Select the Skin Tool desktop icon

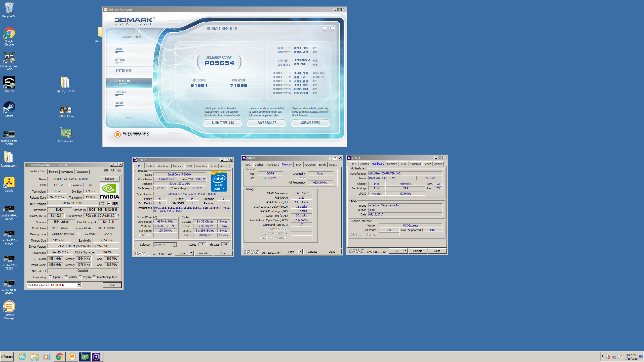(9, 84)
